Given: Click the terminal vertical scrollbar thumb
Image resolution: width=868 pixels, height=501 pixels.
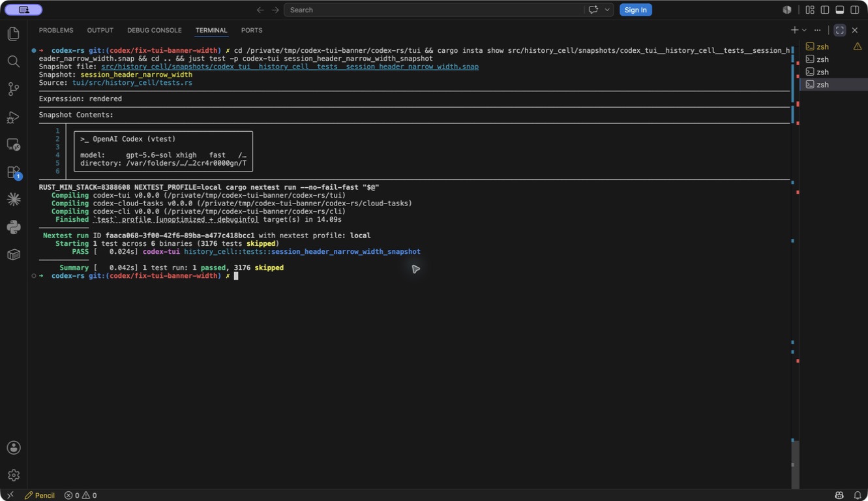Looking at the screenshot, I should point(794,464).
